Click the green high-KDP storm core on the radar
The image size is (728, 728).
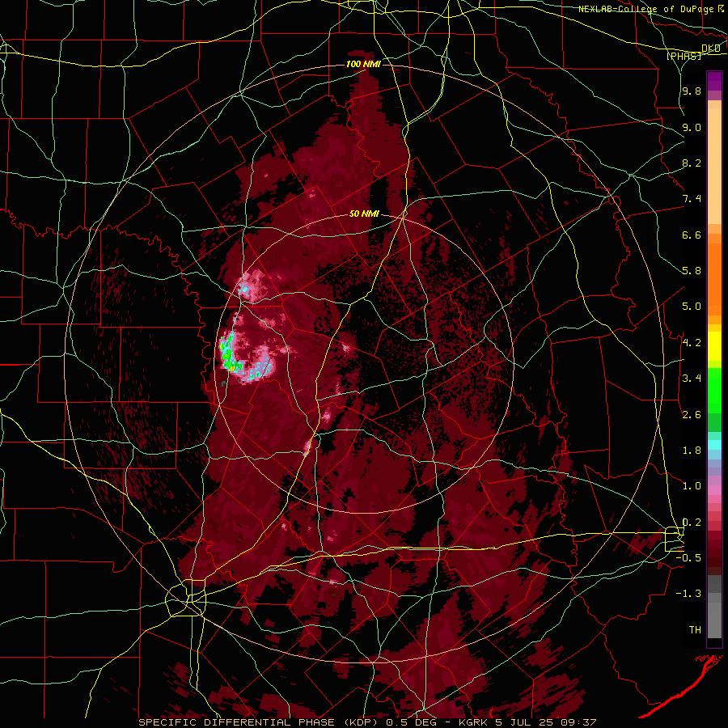coord(226,353)
